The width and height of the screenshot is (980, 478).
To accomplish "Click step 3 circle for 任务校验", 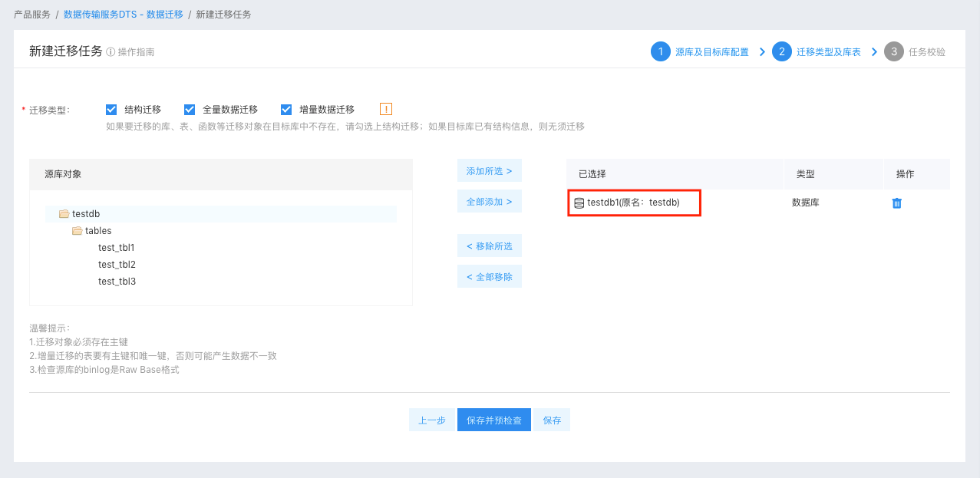I will coord(893,51).
